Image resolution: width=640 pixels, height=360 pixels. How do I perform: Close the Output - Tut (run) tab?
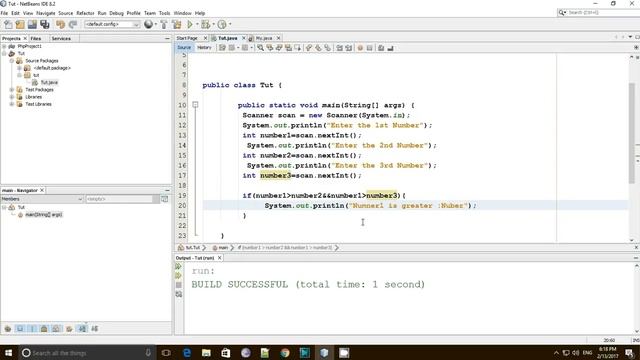tap(220, 258)
